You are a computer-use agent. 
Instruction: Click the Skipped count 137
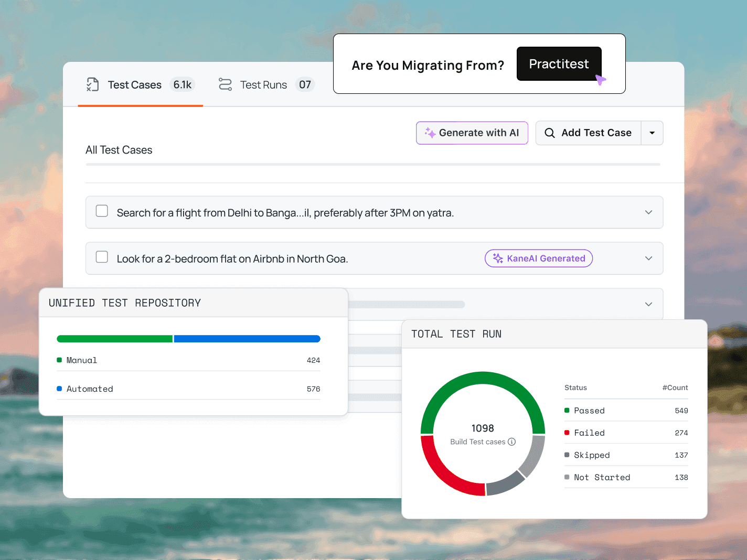click(x=681, y=455)
